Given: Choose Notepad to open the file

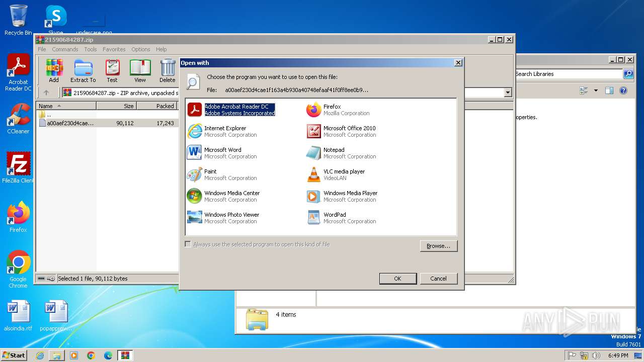Looking at the screenshot, I should [341, 153].
